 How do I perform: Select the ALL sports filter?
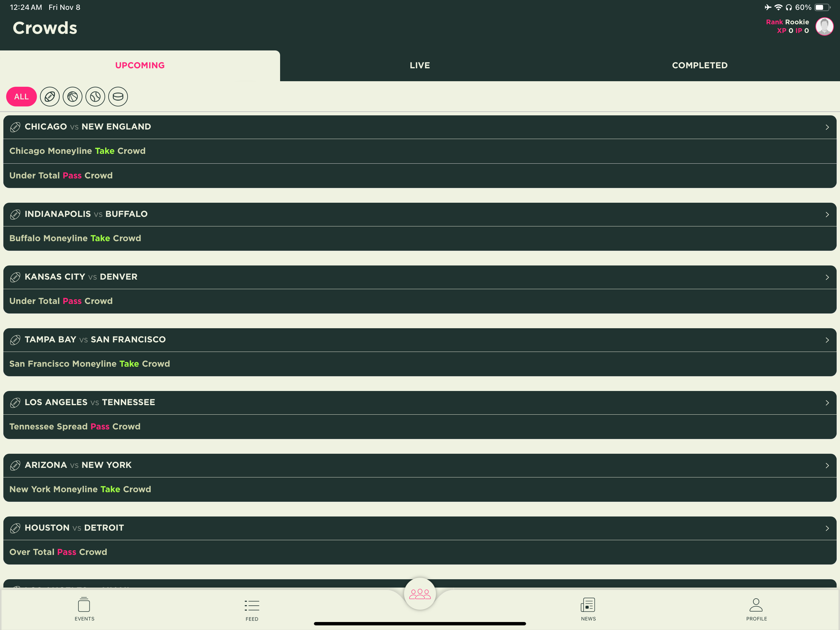point(21,97)
